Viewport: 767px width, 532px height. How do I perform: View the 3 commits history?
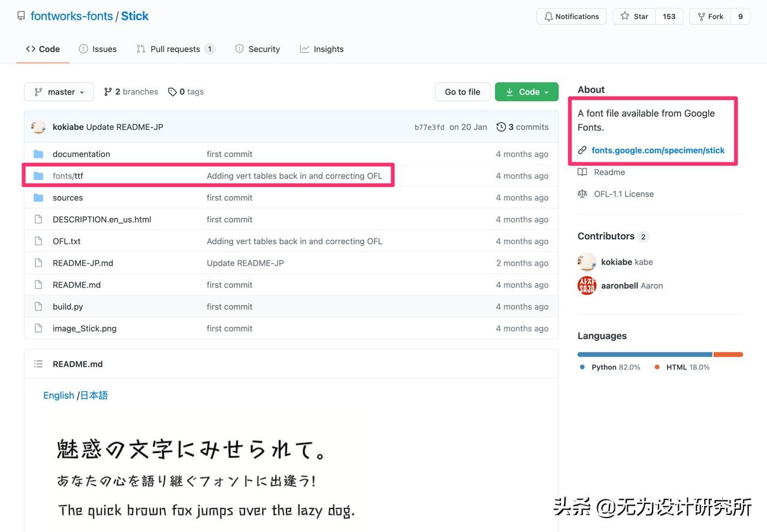(523, 127)
